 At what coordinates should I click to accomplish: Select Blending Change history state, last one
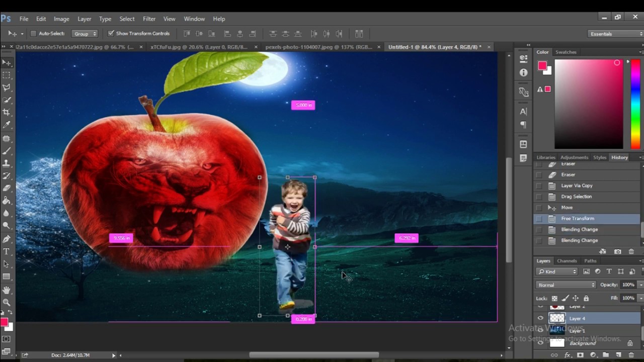[587, 240]
